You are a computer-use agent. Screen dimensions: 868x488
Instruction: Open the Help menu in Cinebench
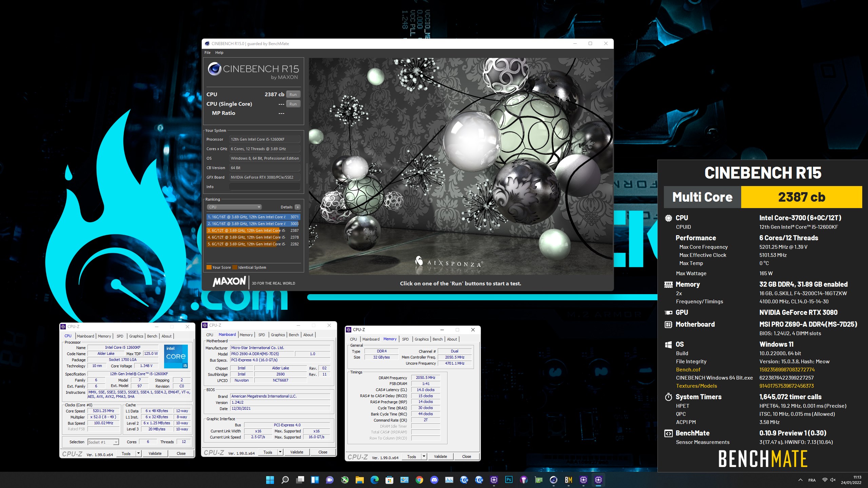(x=219, y=53)
